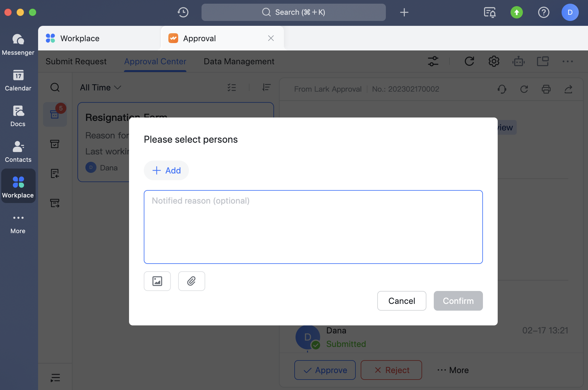This screenshot has width=588, height=390.
Task: Focus the Notified reason text field
Action: pyautogui.click(x=313, y=227)
